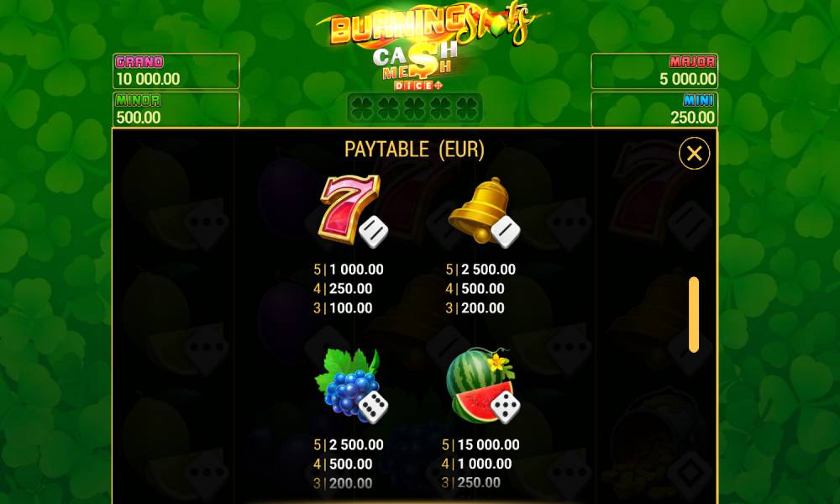
Task: Click the red seven symbol icon
Action: 349,208
